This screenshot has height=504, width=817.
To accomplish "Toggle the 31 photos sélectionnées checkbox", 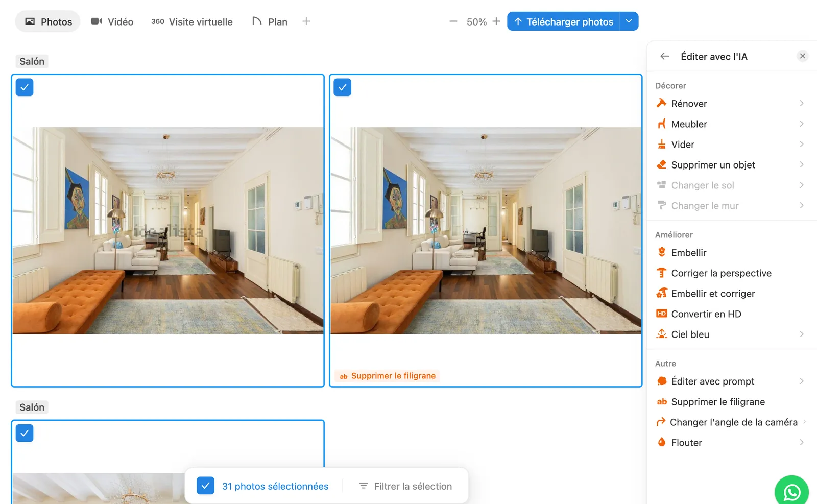I will click(x=205, y=486).
